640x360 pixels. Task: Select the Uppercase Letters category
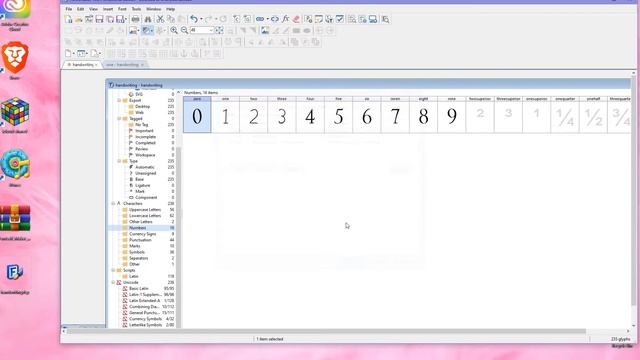point(145,209)
